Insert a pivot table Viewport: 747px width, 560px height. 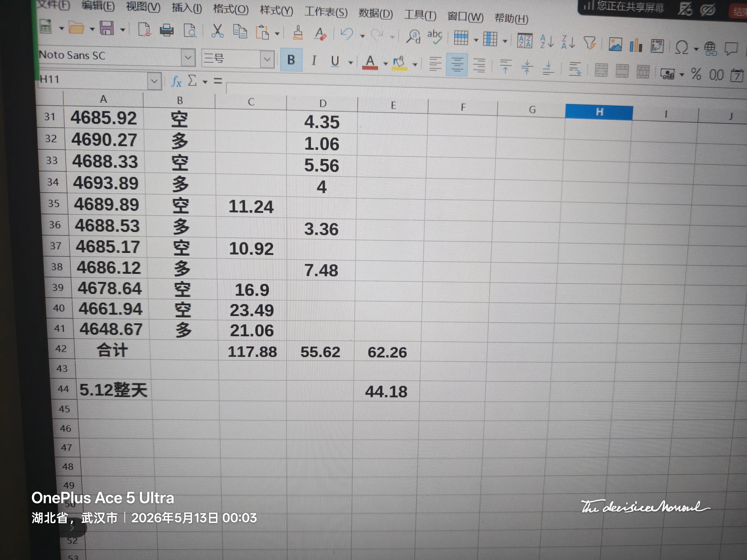[x=657, y=46]
